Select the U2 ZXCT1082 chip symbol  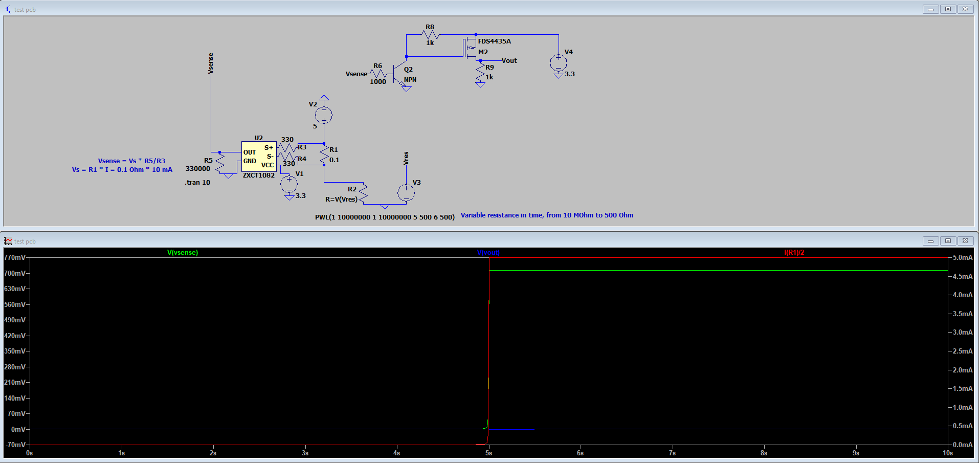click(259, 157)
